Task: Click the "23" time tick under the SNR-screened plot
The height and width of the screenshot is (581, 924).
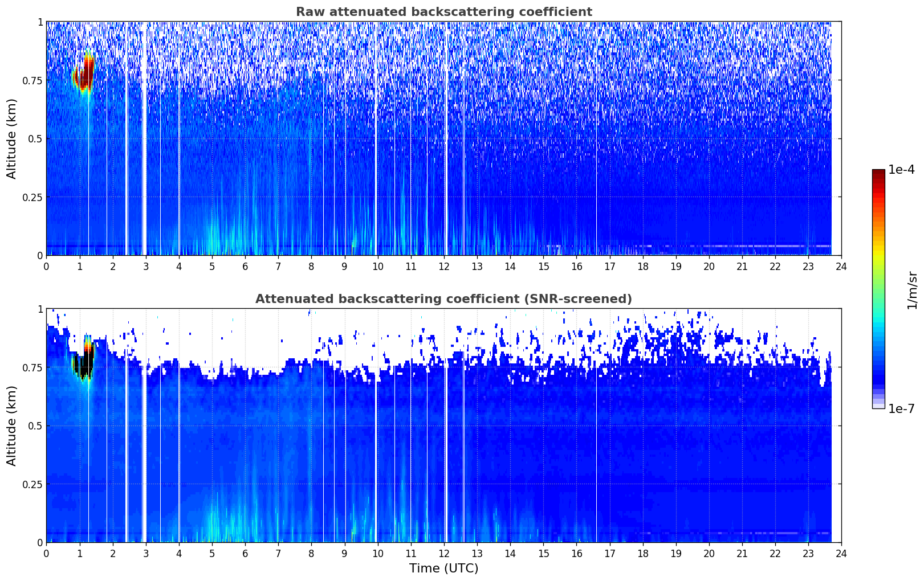Action: coord(808,553)
